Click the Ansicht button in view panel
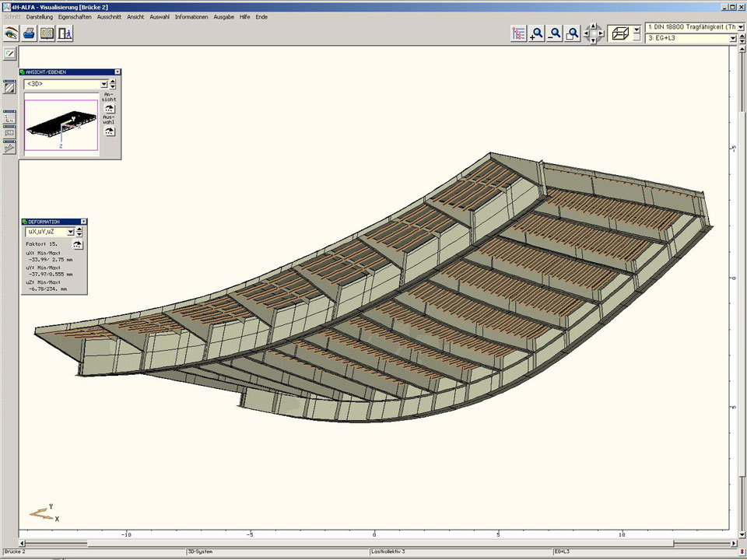Viewport: 747px width, 560px height. tap(110, 110)
